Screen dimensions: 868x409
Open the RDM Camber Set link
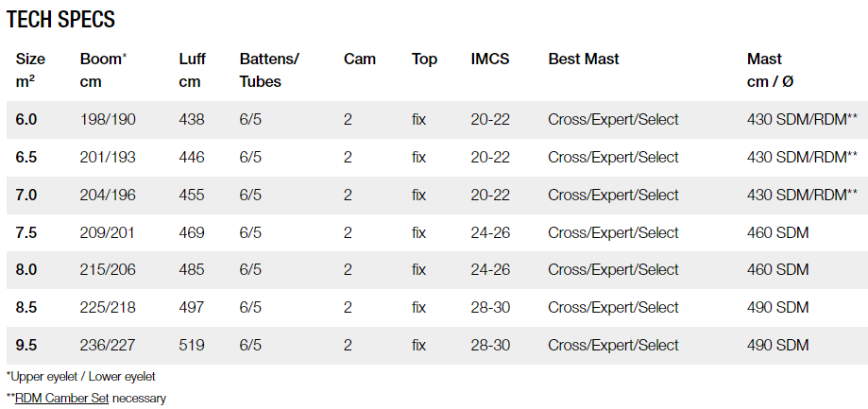pyautogui.click(x=62, y=398)
